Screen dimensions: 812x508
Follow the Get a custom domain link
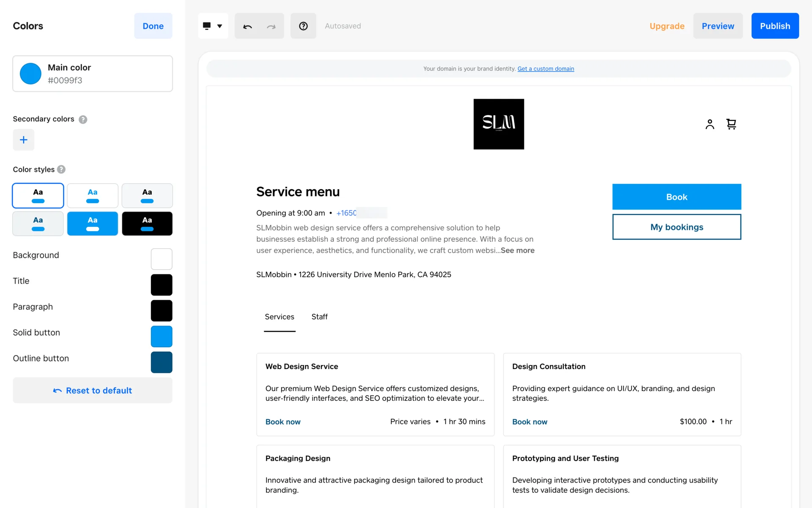[546, 69]
